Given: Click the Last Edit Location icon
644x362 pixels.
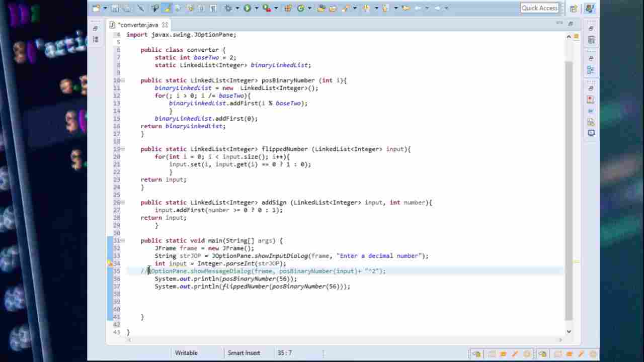Looking at the screenshot, I should [x=406, y=8].
